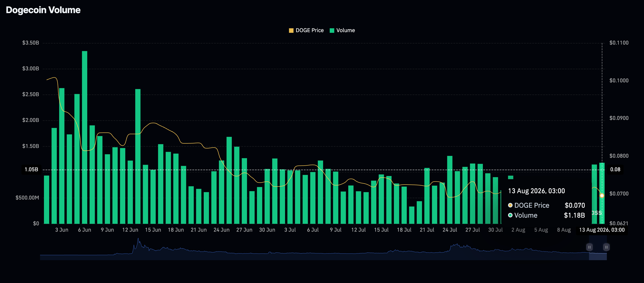Image resolution: width=644 pixels, height=283 pixels.
Task: Click the 15 Jun date label
Action: [x=153, y=230]
